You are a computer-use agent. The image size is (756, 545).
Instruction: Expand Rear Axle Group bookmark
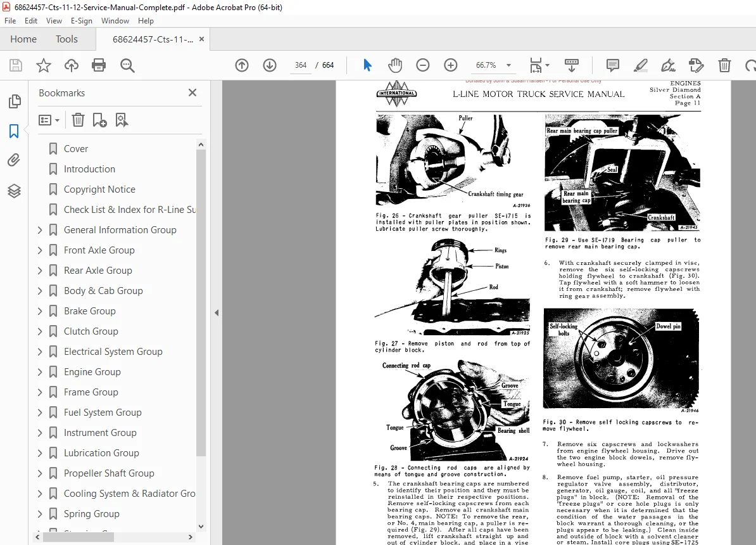tap(40, 271)
